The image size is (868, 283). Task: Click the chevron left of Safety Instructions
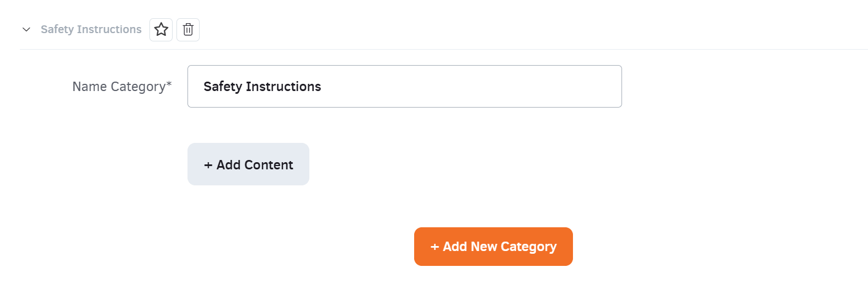point(26,29)
